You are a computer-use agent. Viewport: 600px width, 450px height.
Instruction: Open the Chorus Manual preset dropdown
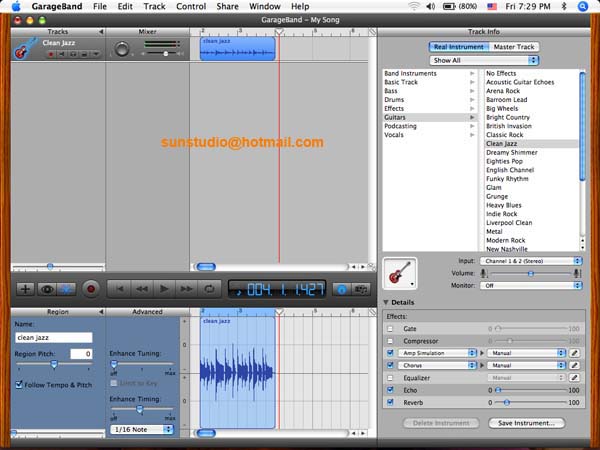[526, 365]
